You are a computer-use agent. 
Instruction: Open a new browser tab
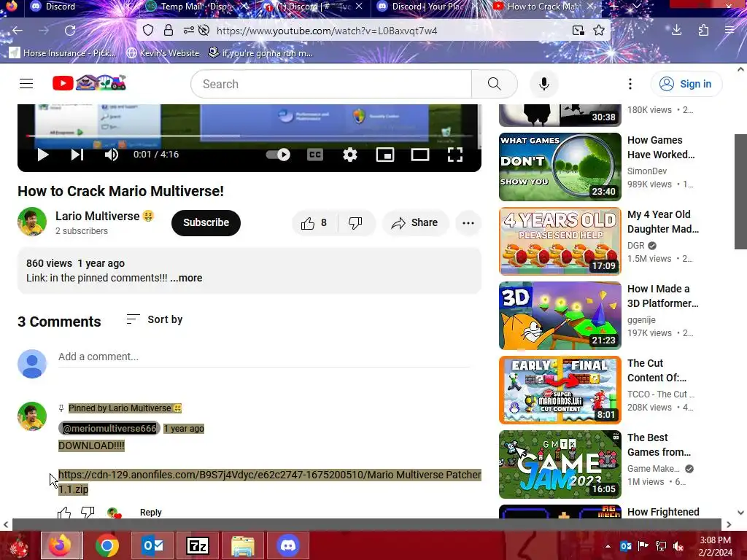pyautogui.click(x=614, y=6)
